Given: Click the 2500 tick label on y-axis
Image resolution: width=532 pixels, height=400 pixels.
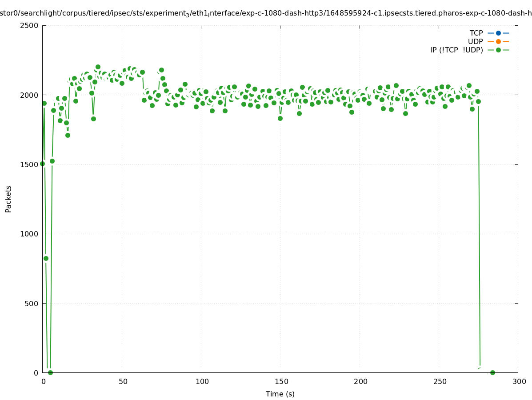Looking at the screenshot, I should pos(30,25).
